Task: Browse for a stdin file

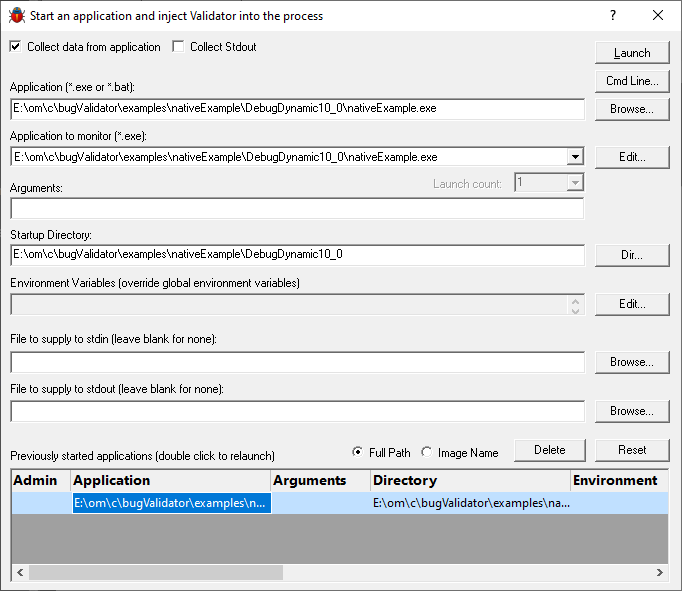Action: coord(632,362)
